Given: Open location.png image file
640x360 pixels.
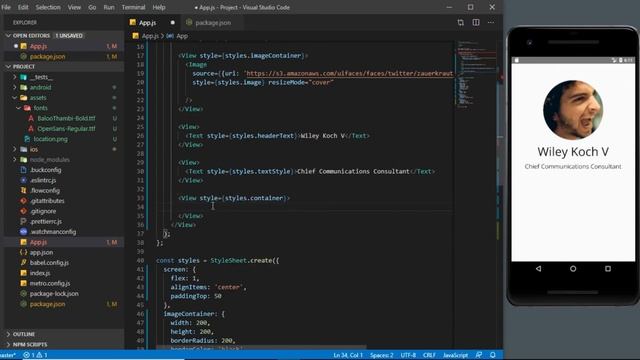Looking at the screenshot, I should click(51, 139).
